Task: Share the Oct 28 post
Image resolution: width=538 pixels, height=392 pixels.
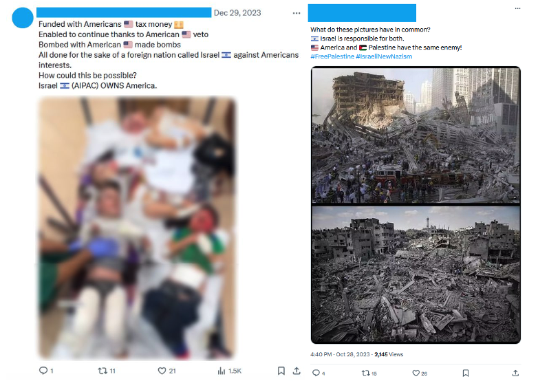Action: point(515,373)
